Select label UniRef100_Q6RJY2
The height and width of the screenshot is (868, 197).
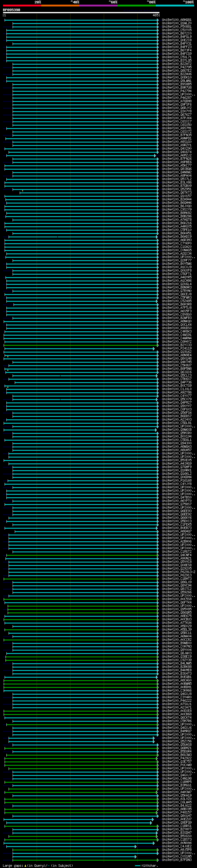click(x=177, y=108)
